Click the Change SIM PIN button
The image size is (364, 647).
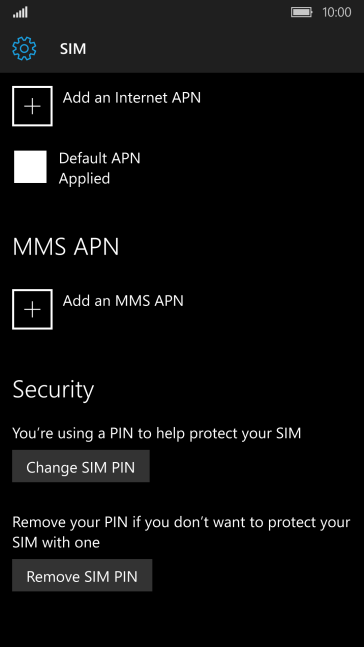[81, 466]
